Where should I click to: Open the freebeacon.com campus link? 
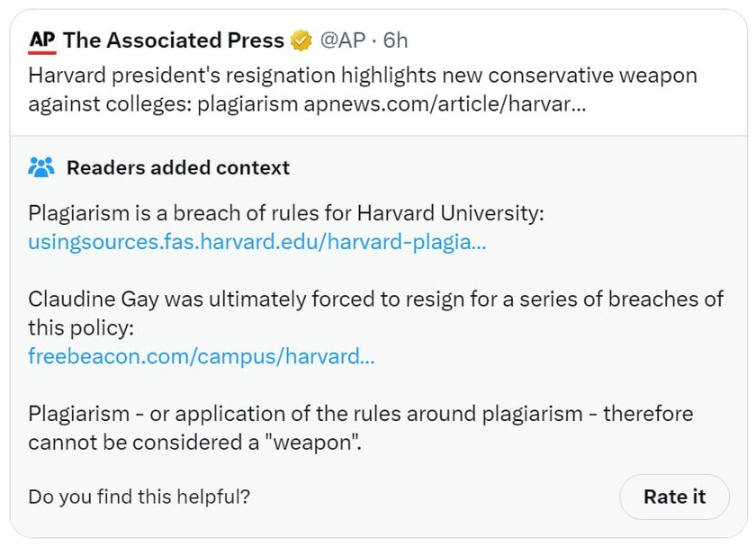[201, 356]
